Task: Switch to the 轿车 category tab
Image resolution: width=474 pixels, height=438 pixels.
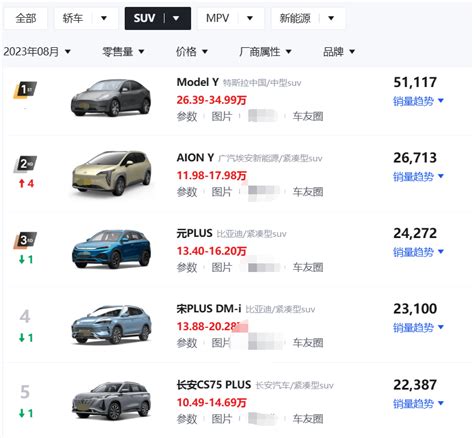Action: pyautogui.click(x=73, y=18)
